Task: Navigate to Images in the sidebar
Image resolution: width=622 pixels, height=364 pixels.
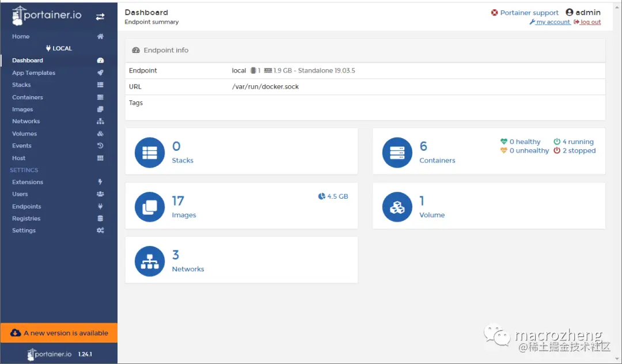Action: [x=22, y=109]
